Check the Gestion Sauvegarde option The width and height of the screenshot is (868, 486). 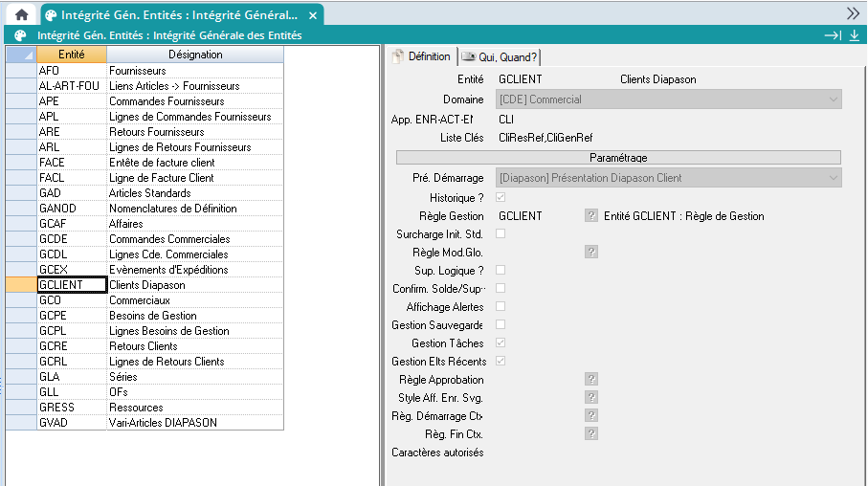pyautogui.click(x=501, y=324)
